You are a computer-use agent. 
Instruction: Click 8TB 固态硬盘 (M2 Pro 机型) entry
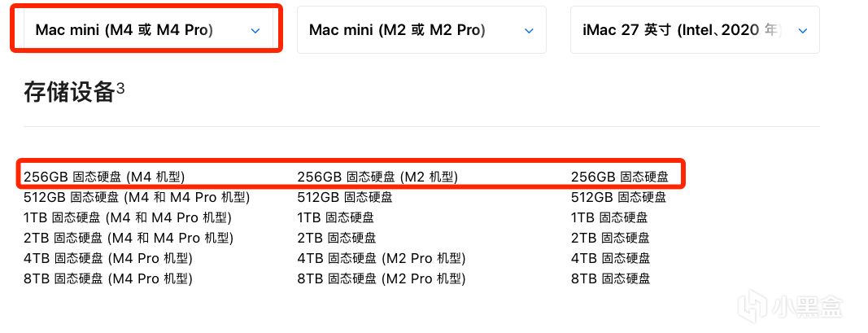pyautogui.click(x=381, y=278)
